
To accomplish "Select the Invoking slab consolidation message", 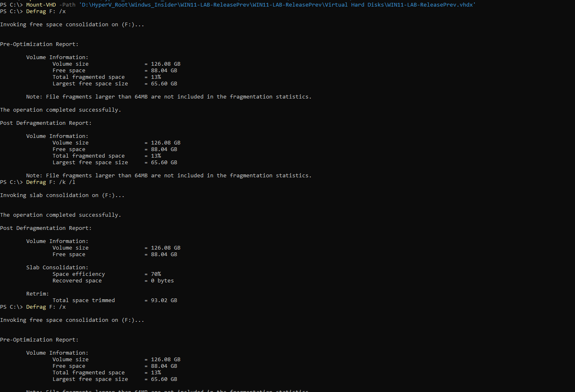I will click(62, 195).
